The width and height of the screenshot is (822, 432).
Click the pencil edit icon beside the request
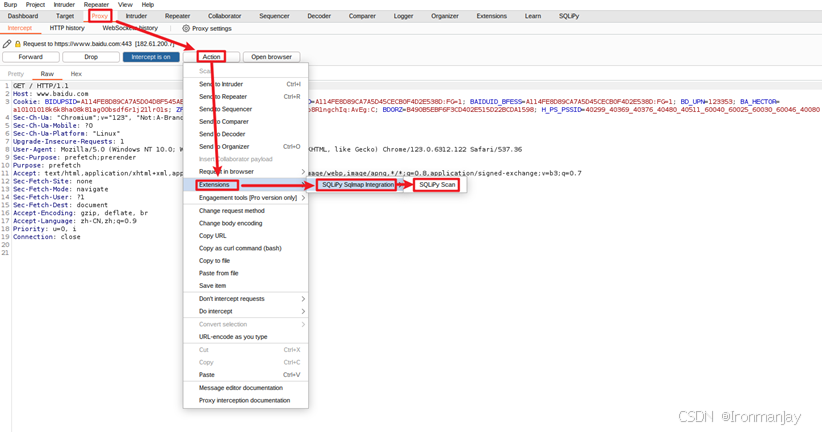(x=7, y=44)
